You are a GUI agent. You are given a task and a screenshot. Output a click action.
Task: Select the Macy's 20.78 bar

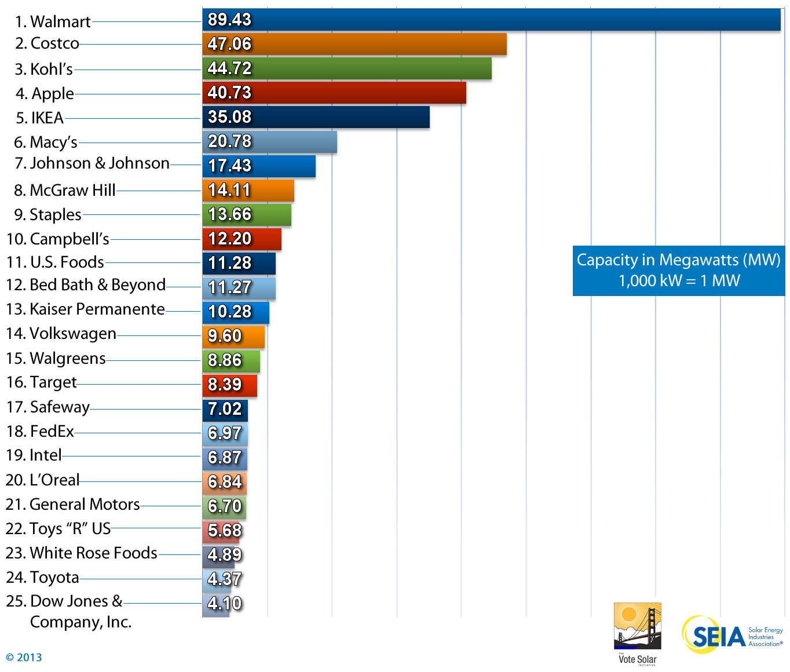tap(270, 142)
